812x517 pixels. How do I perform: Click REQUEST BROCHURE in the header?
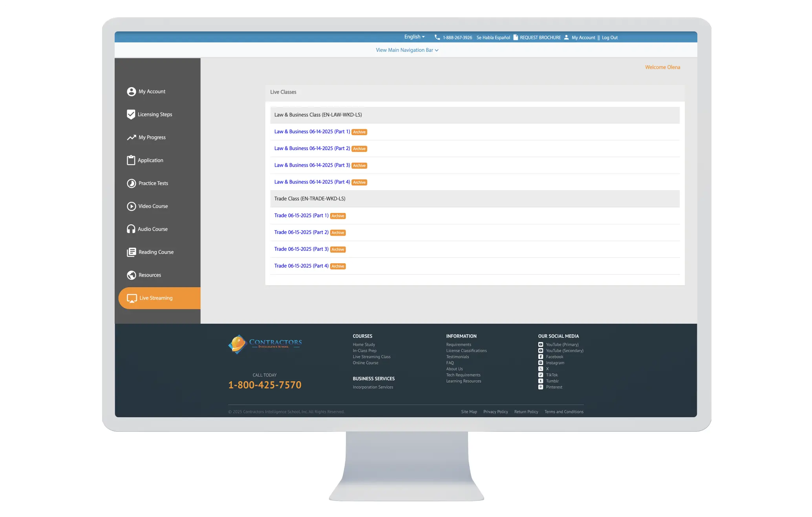coord(540,38)
